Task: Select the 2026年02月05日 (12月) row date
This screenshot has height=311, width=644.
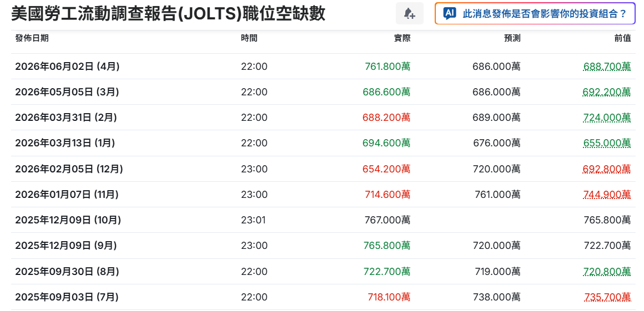Action: pyautogui.click(x=69, y=169)
